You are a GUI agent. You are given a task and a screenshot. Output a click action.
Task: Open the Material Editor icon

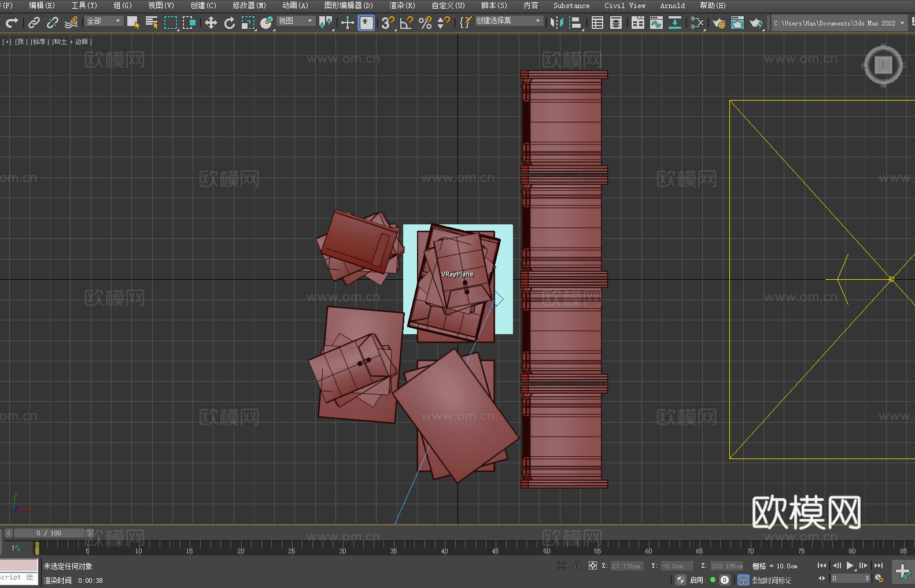tap(697, 23)
